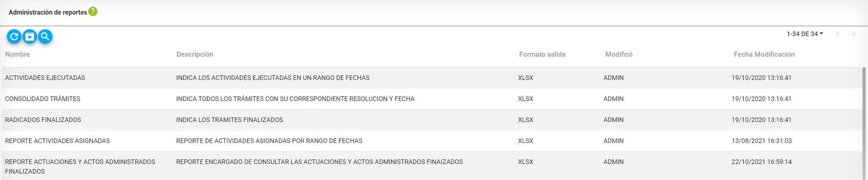Select the RADICADOS FINALIZADOS report row
Image resolution: width=868 pixels, height=180 pixels.
431,120
